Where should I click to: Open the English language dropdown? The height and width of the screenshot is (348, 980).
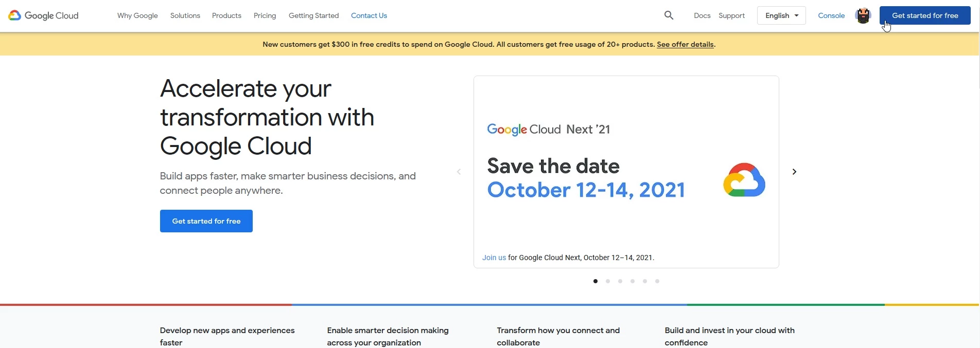[x=781, y=15]
